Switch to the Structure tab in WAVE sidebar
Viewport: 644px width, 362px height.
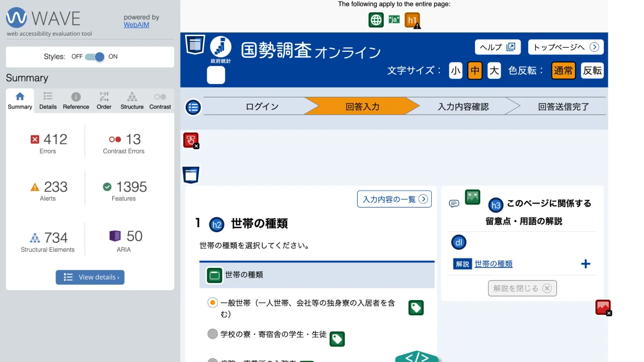coord(132,100)
